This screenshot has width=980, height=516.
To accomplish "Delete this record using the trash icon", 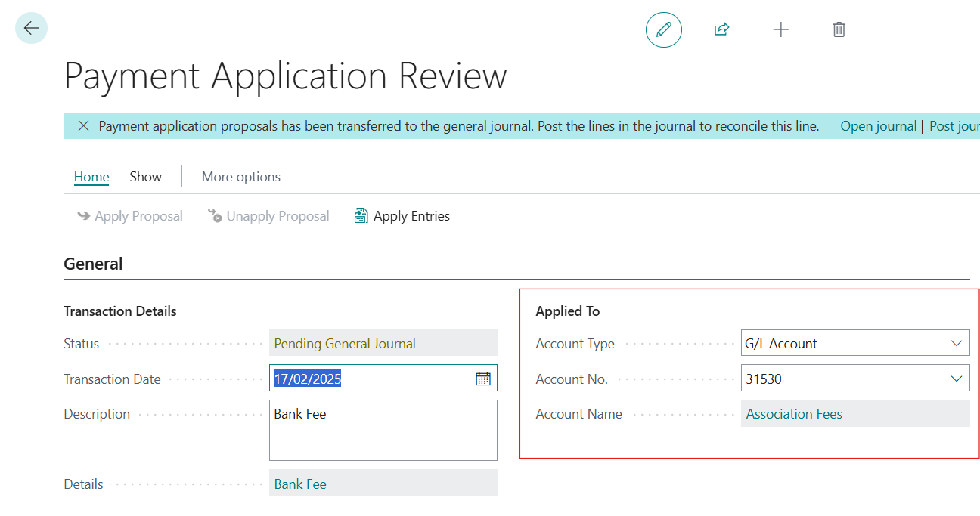I will (838, 29).
